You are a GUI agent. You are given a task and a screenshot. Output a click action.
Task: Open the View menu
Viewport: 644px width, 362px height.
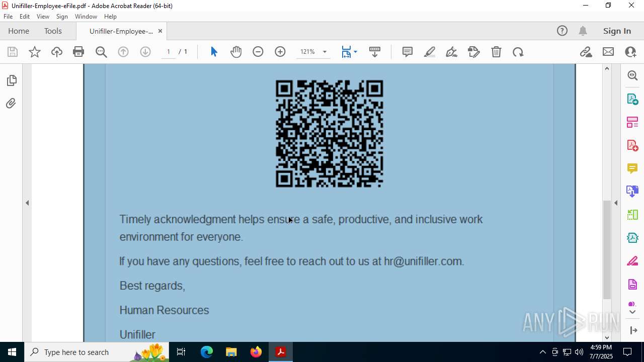pos(43,17)
